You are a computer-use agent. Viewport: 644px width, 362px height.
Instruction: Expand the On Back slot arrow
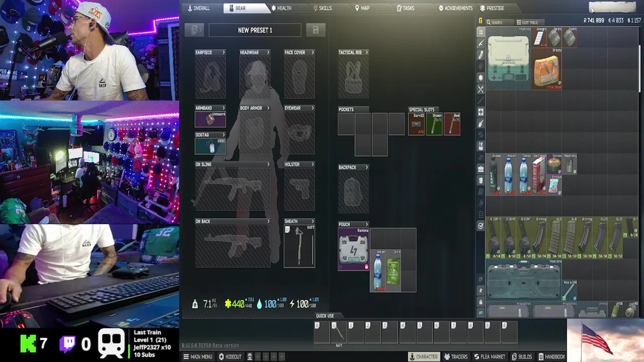268,221
